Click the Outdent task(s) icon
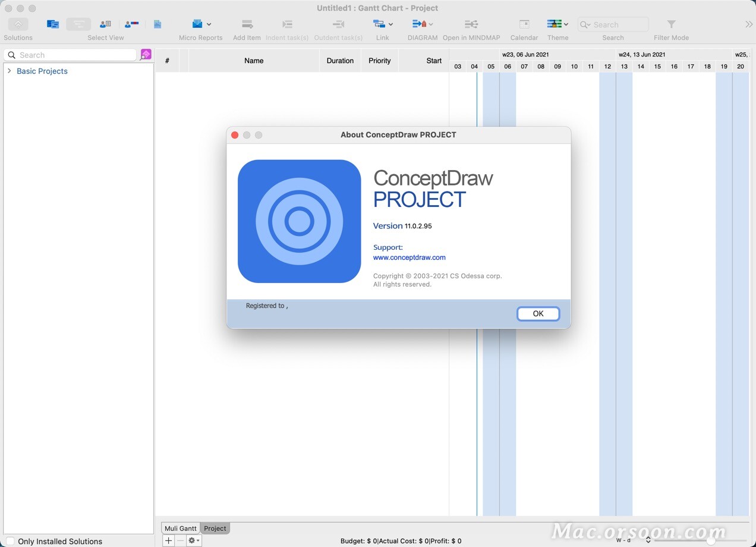Screen dimensions: 756x547 pyautogui.click(x=338, y=24)
